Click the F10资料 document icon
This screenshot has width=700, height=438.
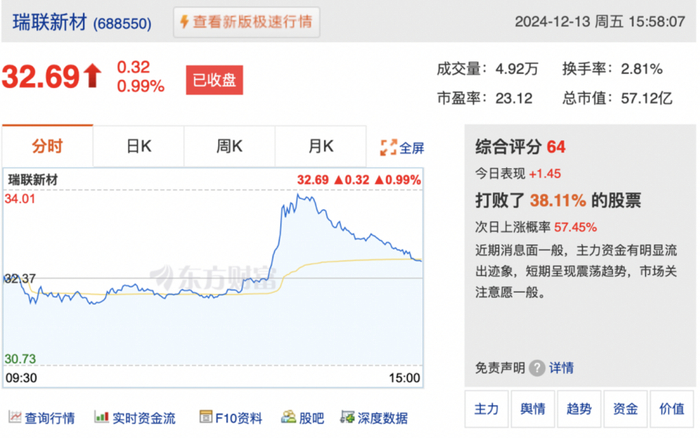tap(205, 417)
